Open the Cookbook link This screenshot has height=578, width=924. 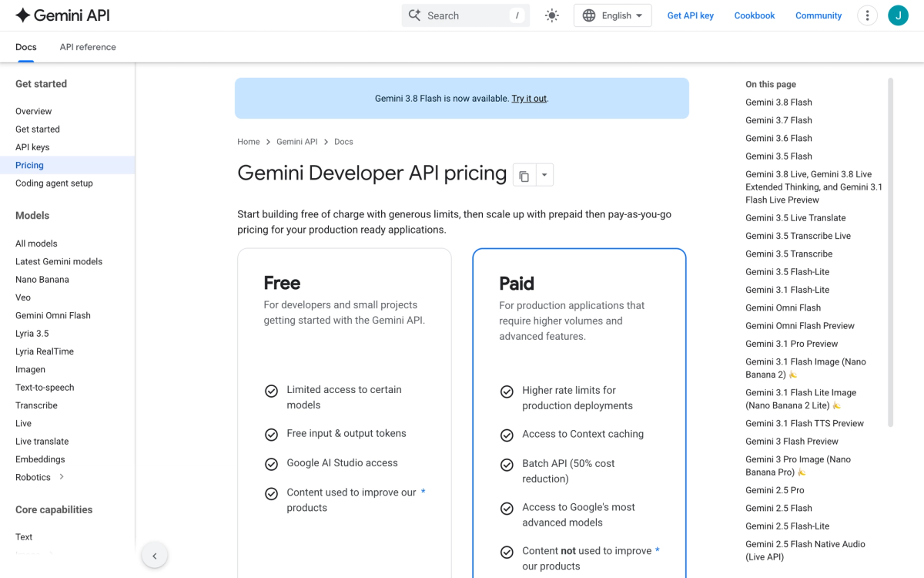pyautogui.click(x=755, y=15)
